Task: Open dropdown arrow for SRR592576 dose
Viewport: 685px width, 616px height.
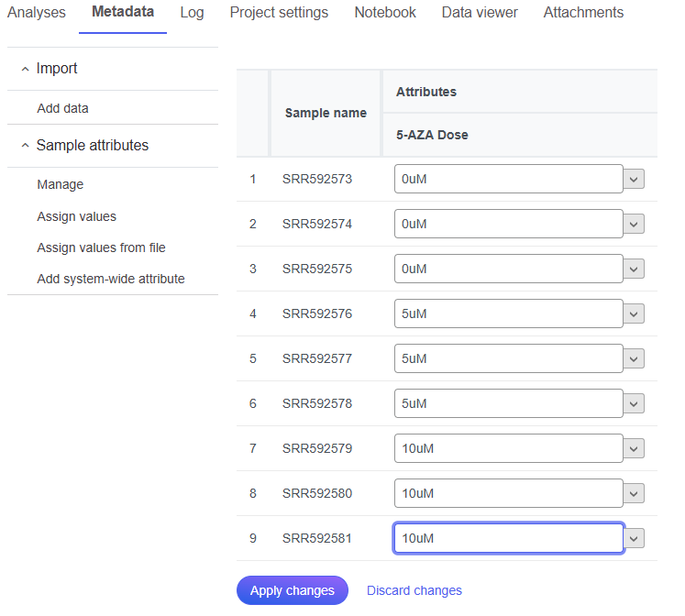Action: click(634, 314)
